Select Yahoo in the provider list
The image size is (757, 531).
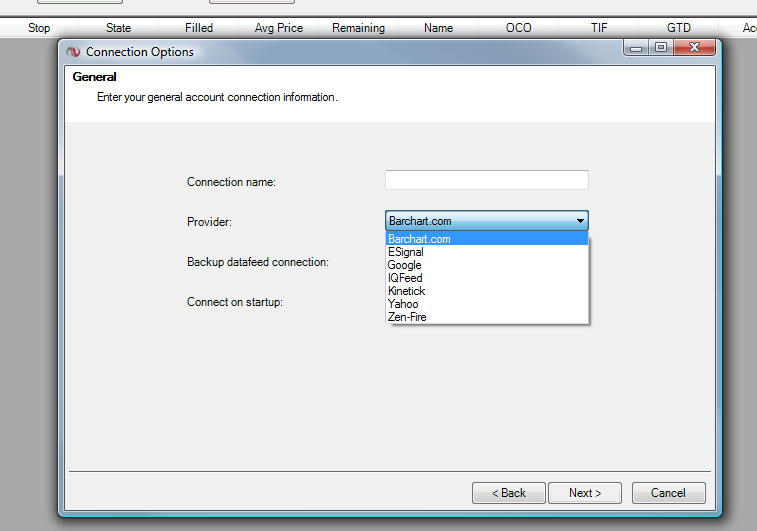click(x=487, y=304)
